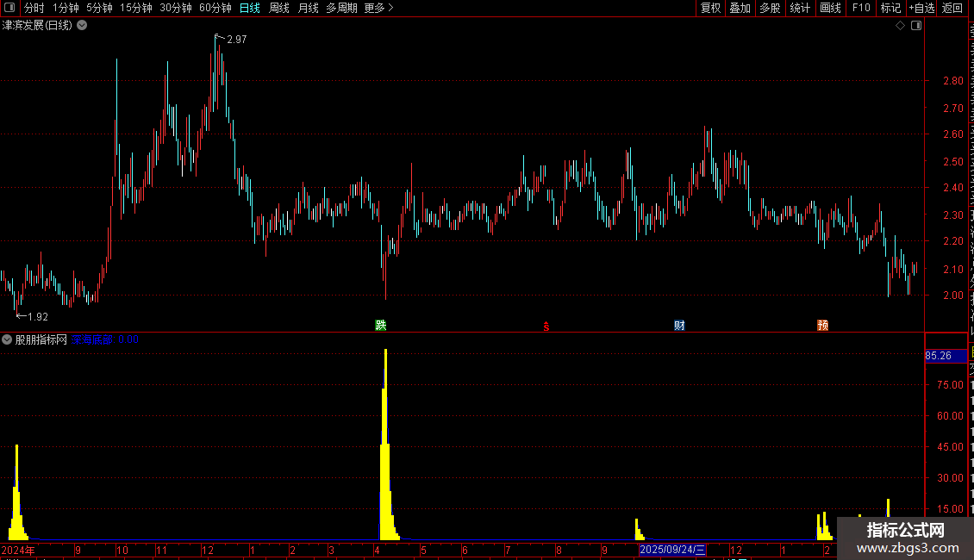This screenshot has height=560, width=974.
Task: Open 多周期 multi-period view
Action: coord(341,8)
